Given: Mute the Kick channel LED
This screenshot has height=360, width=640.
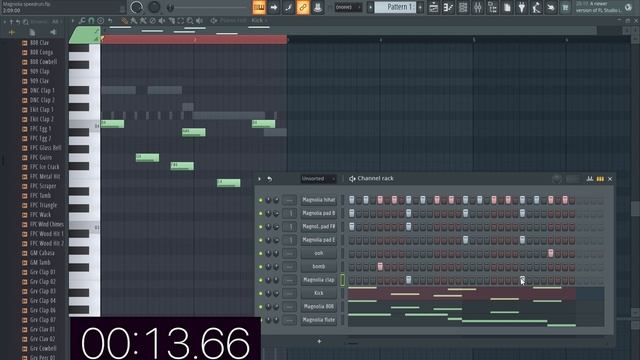Looking at the screenshot, I should pyautogui.click(x=260, y=293).
